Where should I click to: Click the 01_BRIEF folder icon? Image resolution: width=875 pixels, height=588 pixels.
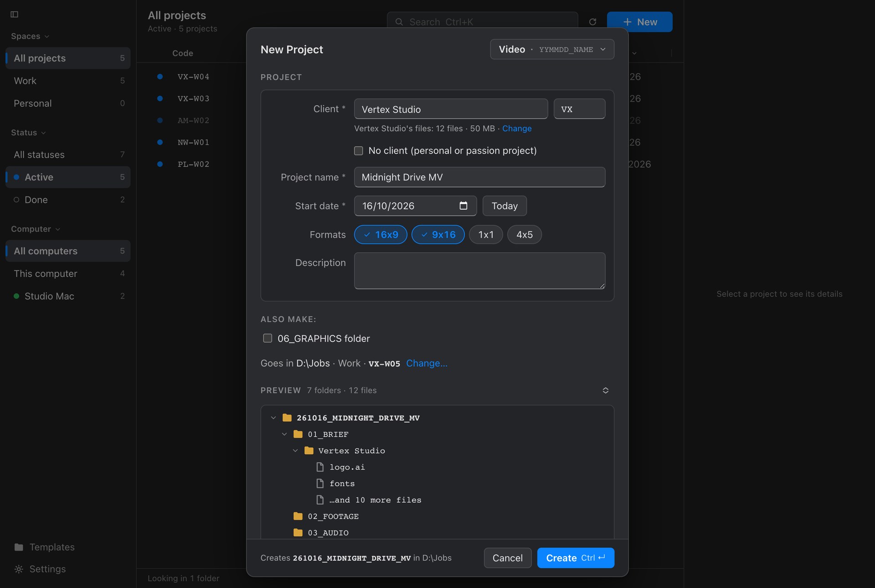coord(298,434)
